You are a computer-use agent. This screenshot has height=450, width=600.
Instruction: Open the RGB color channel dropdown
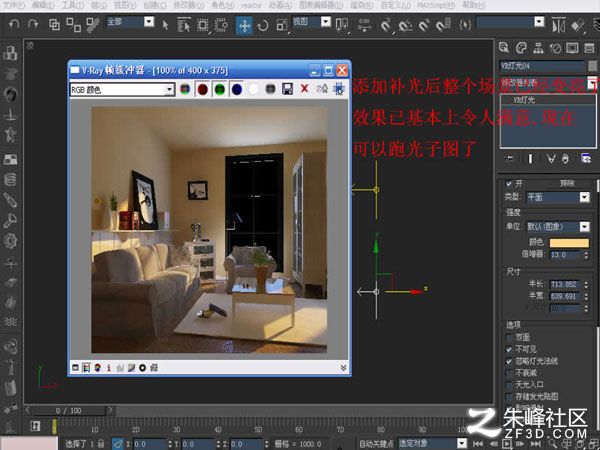click(122, 90)
